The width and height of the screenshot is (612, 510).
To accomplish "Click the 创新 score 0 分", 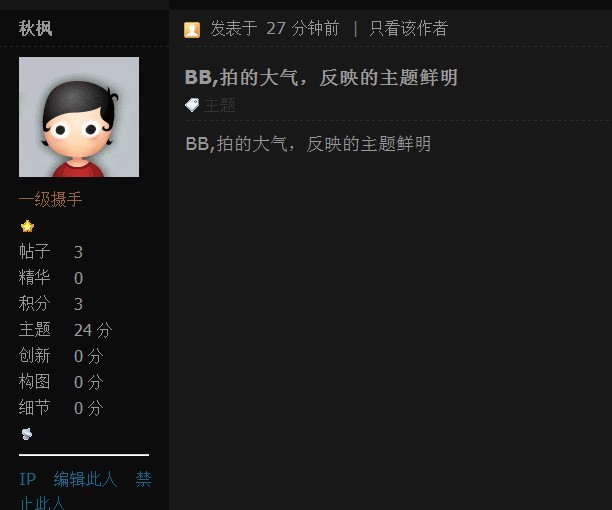I will [x=89, y=356].
